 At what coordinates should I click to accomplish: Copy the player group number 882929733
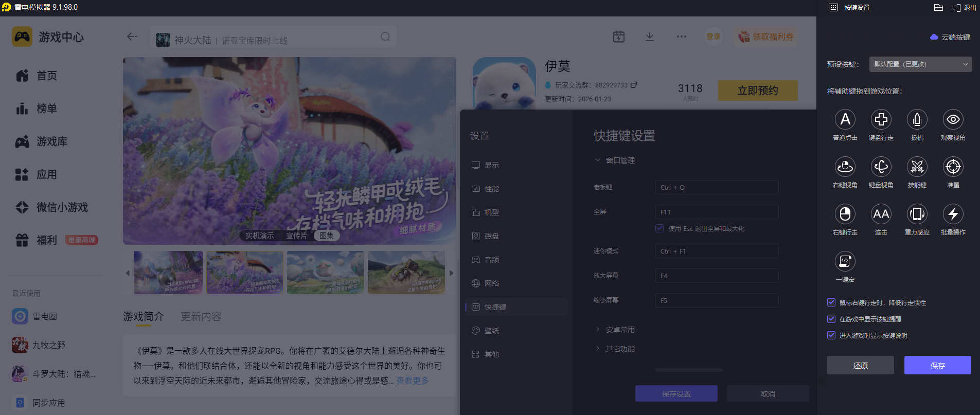(x=634, y=85)
